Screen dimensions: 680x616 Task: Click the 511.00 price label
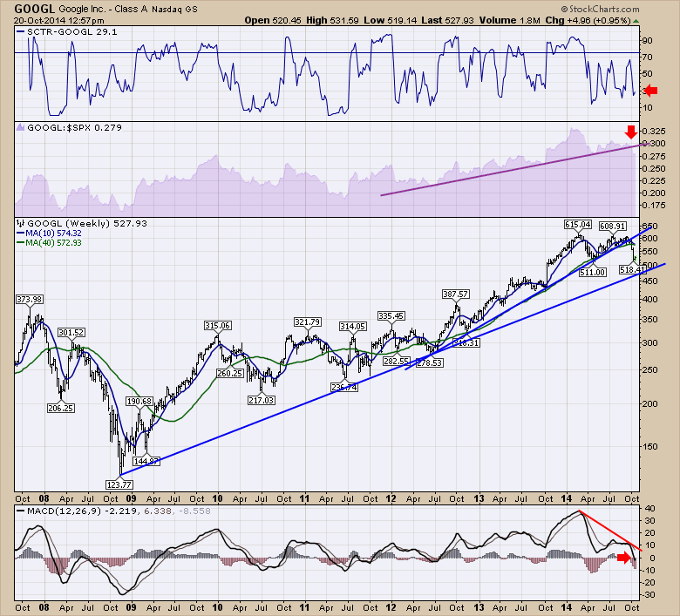[x=593, y=272]
